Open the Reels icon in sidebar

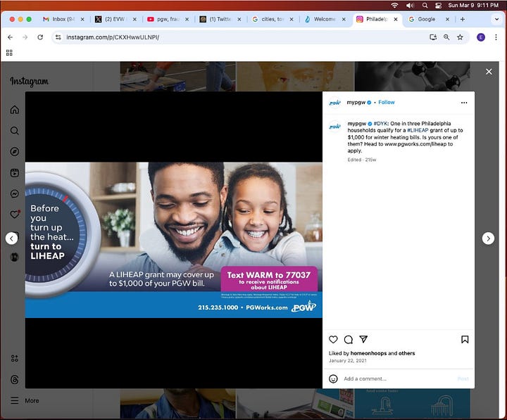click(x=15, y=173)
